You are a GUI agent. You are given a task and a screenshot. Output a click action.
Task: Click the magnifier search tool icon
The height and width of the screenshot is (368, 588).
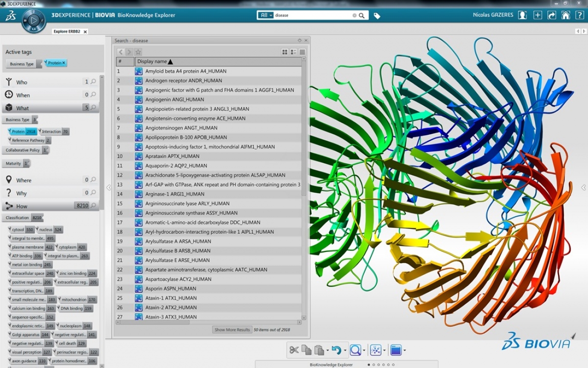tap(355, 350)
